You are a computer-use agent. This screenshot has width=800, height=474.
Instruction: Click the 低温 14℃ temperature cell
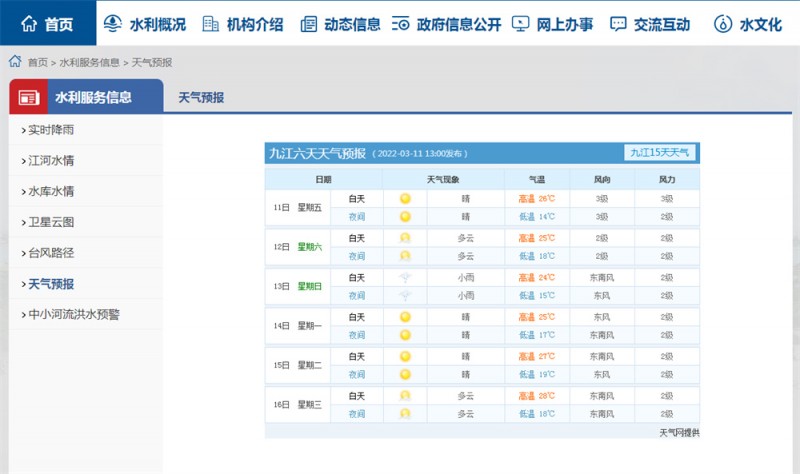click(537, 216)
